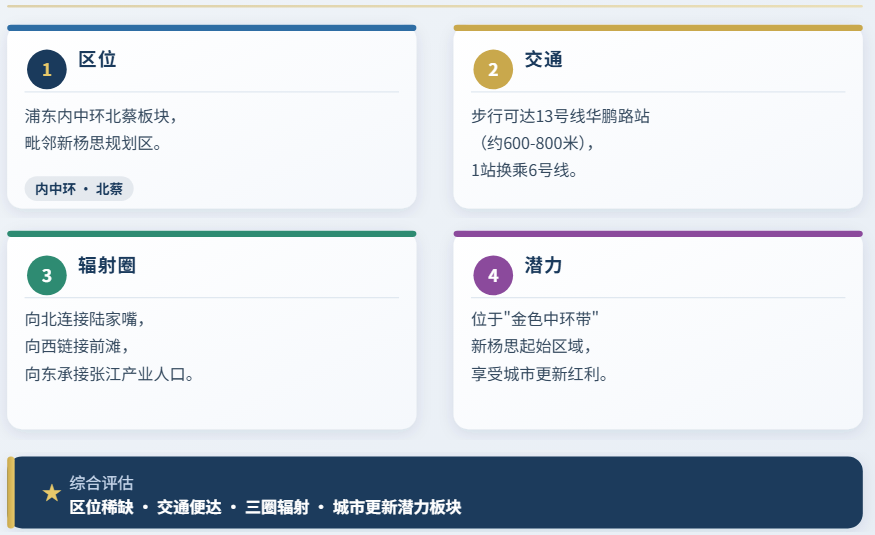Click the navy circle numbered 1
The height and width of the screenshot is (535, 875).
click(x=47, y=69)
